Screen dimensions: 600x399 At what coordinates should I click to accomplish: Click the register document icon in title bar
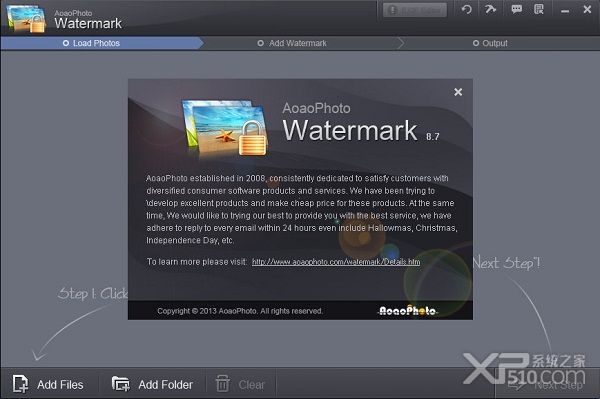(x=539, y=9)
